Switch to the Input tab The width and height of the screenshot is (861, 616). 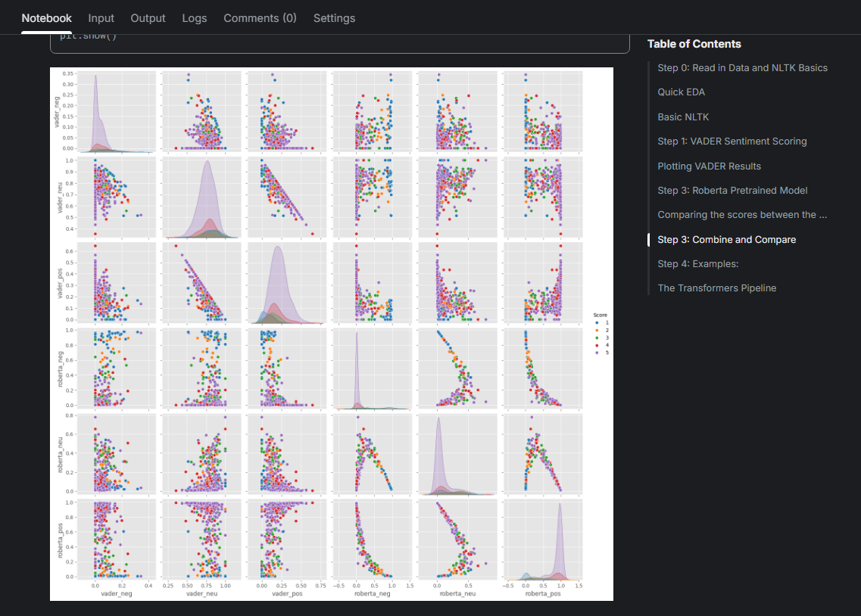pyautogui.click(x=101, y=18)
